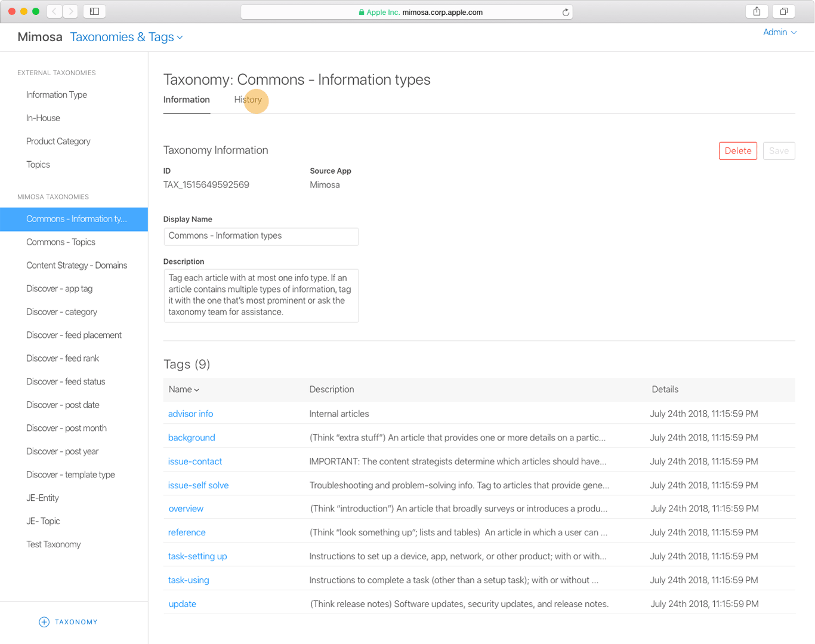Open the issue-self solve tag link
This screenshot has width=815, height=644.
[198, 485]
